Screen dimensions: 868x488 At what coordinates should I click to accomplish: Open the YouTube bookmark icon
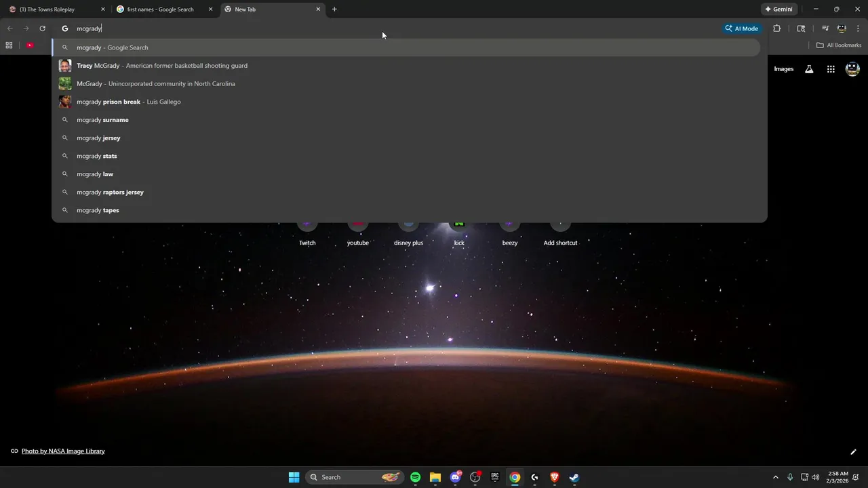(30, 45)
